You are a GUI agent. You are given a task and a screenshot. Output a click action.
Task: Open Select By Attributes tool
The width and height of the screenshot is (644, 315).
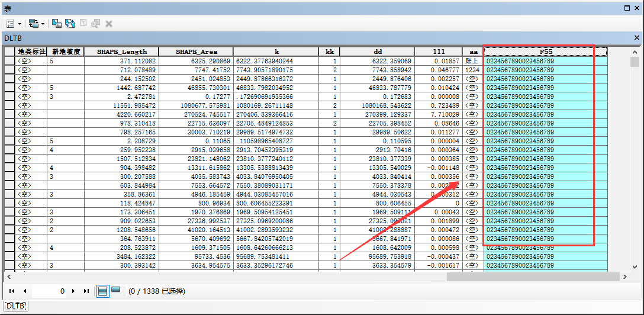click(57, 24)
